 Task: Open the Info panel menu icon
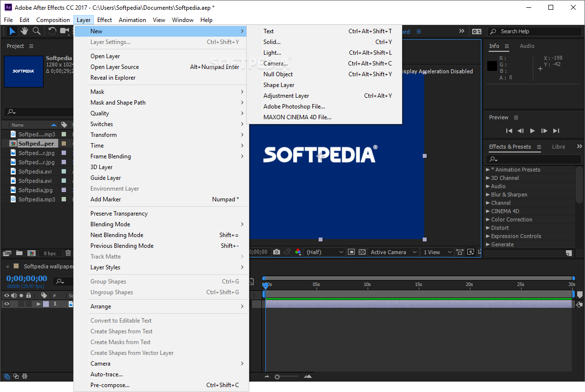(507, 46)
